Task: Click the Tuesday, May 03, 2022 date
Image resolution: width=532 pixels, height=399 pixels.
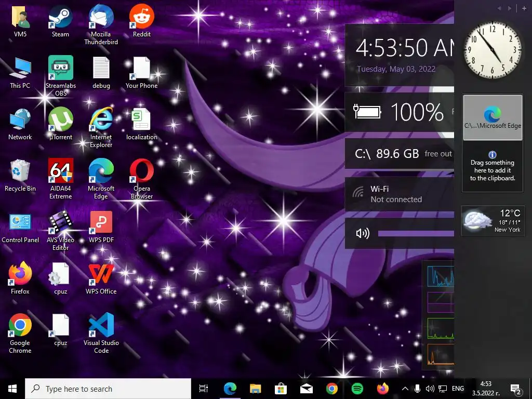Action: point(396,69)
